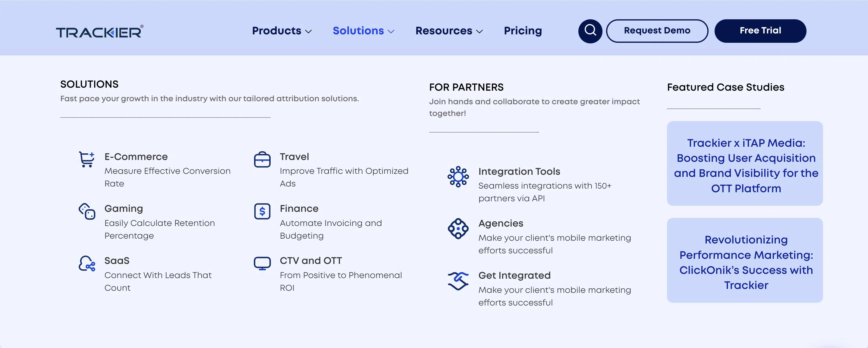The image size is (868, 348).
Task: Expand the Products dropdown
Action: pyautogui.click(x=282, y=31)
